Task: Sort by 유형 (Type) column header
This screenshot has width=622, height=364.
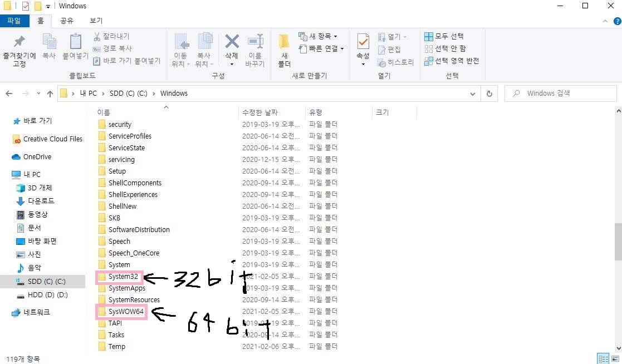Action: 316,112
